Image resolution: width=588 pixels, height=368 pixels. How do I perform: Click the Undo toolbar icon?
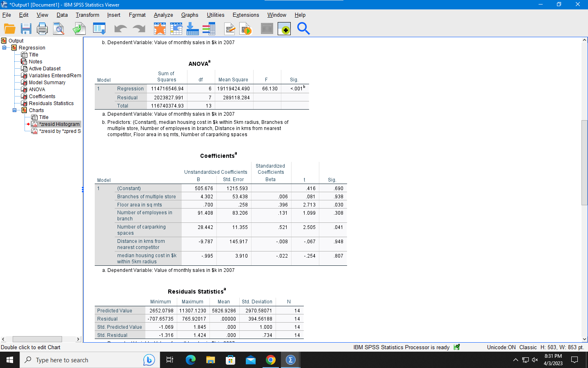(119, 29)
